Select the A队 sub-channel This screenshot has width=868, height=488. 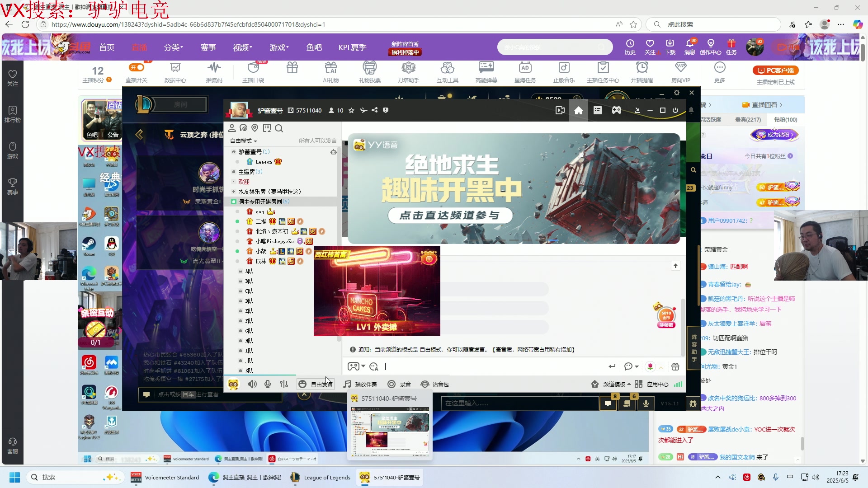click(x=249, y=271)
